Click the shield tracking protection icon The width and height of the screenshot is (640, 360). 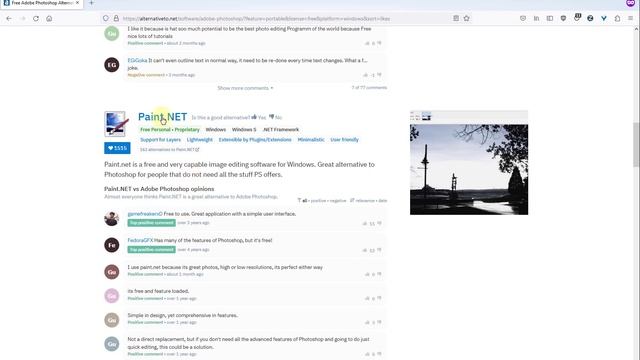[x=106, y=18]
